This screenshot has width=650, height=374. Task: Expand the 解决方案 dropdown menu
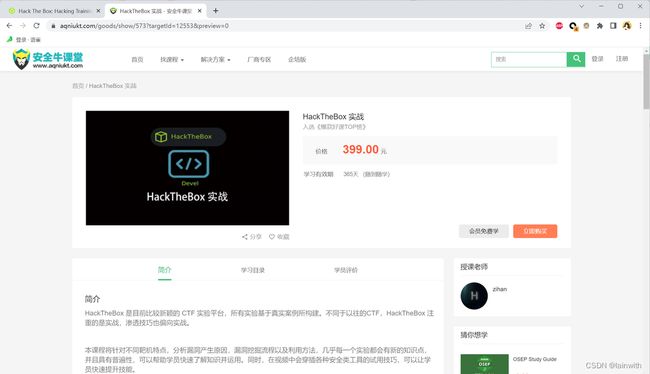pyautogui.click(x=215, y=60)
